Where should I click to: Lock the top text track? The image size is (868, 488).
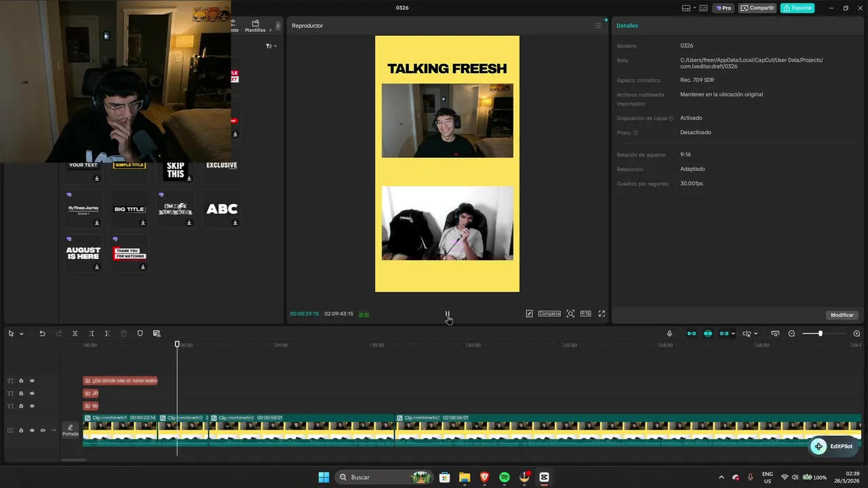click(21, 381)
